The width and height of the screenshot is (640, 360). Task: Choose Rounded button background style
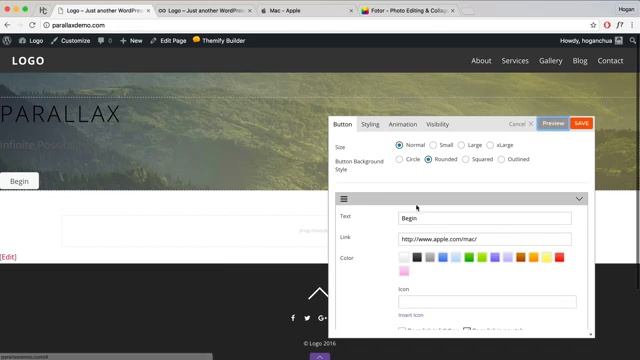(x=428, y=159)
